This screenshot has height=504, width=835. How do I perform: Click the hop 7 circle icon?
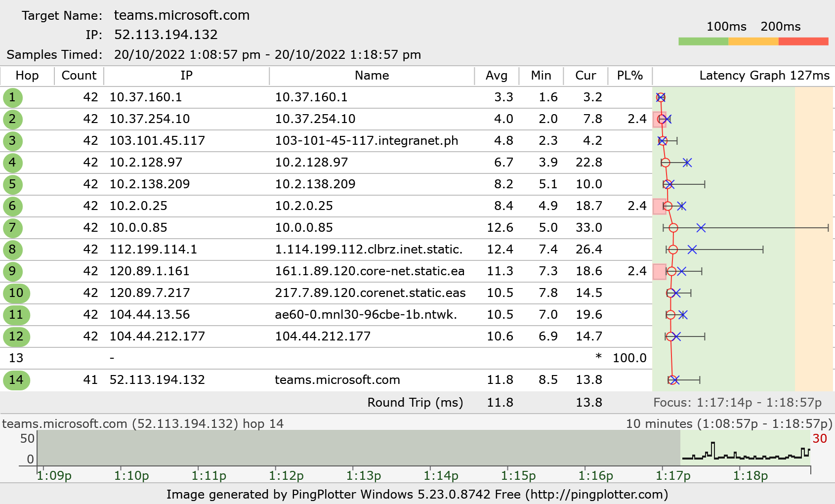[x=12, y=228]
